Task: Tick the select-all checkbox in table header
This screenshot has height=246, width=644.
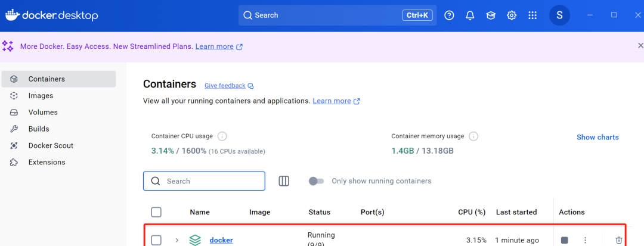Action: [x=156, y=212]
